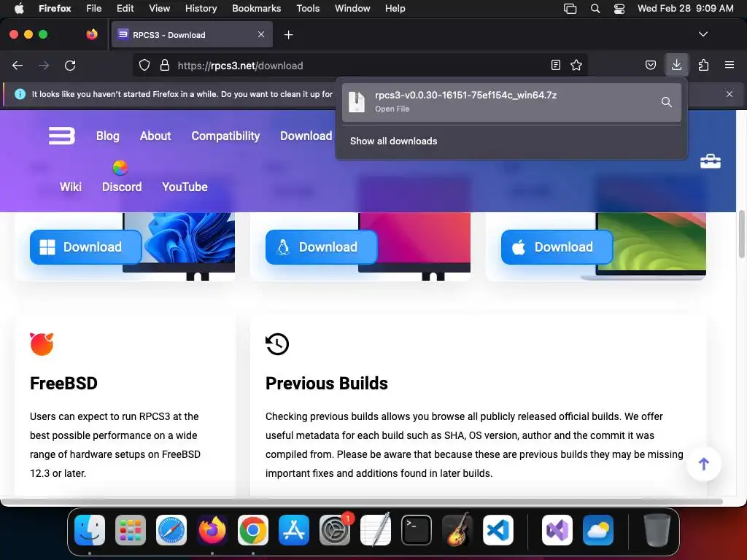The width and height of the screenshot is (747, 560).
Task: Click Show all downloads
Action: coord(393,141)
